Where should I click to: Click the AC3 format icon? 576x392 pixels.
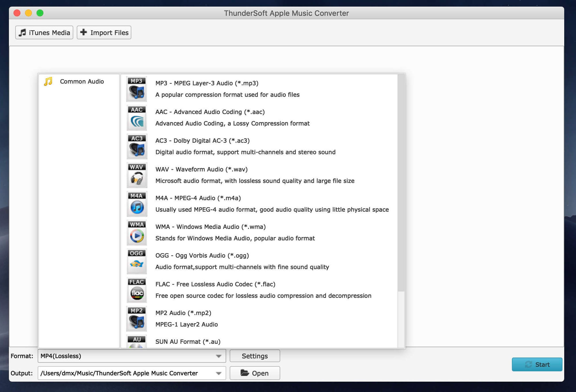click(x=137, y=146)
